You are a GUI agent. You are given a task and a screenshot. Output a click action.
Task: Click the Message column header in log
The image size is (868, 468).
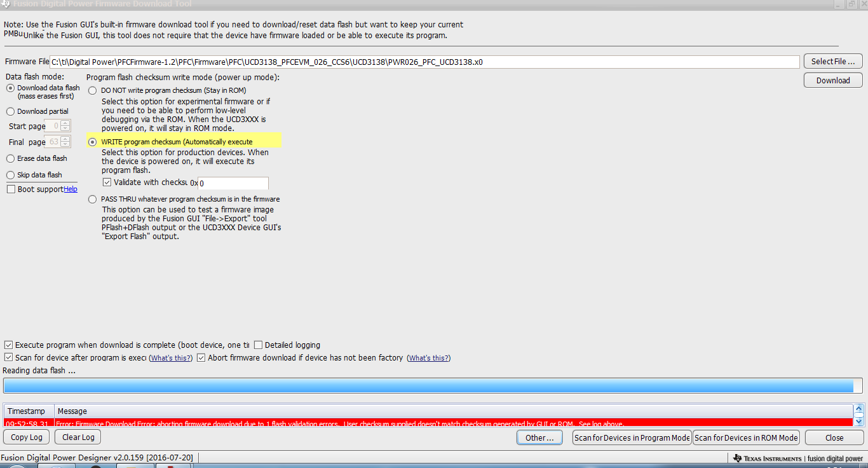(454, 411)
